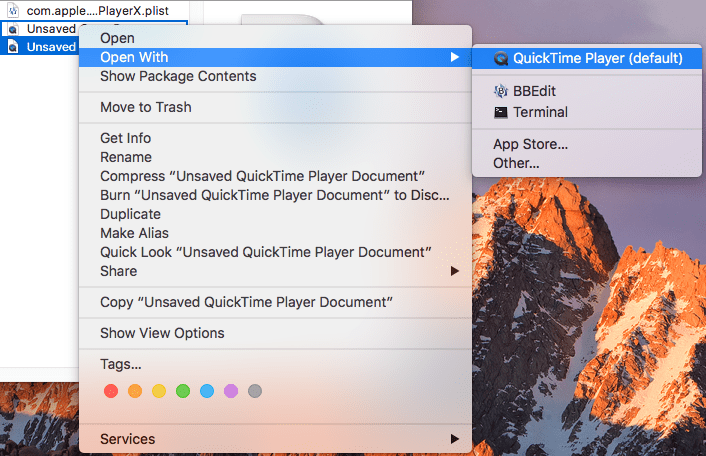Copy Unsaved QuickTime Player Document
Viewport: 706px width, 456px height.
(275, 302)
